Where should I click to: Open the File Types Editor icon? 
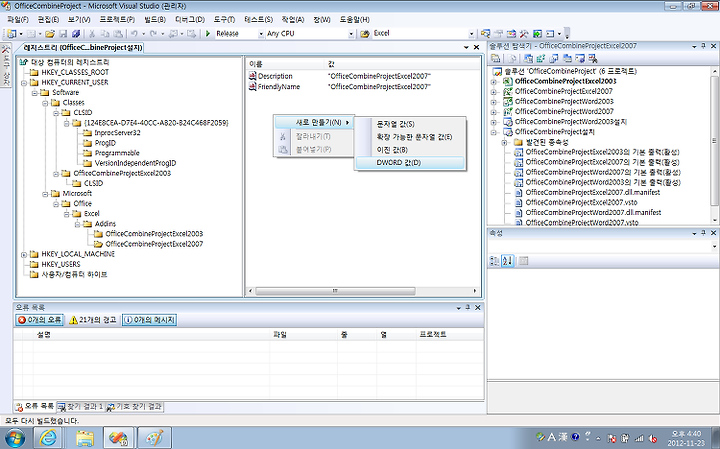pos(554,58)
